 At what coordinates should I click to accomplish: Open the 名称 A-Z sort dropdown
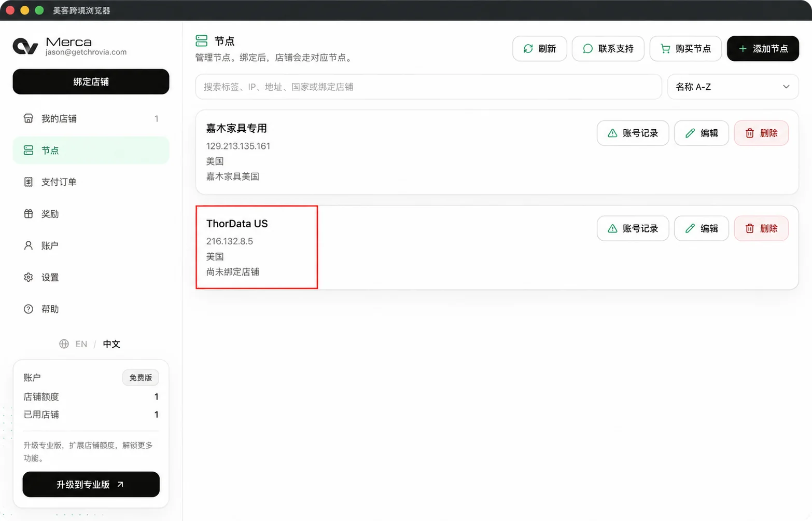coord(733,87)
